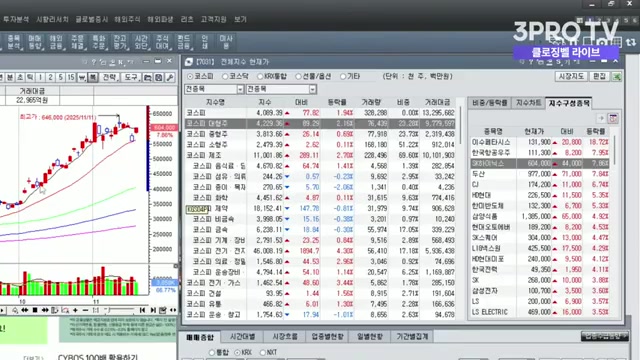Click the save disk icon in chart toolbar
This screenshot has width=640, height=360.
[x=159, y=78]
